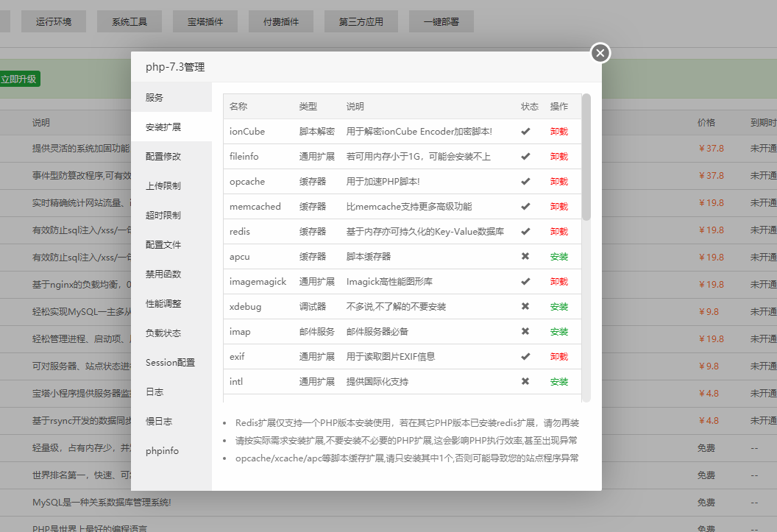
Task: Close the php-7.3 management dialog
Action: pos(600,52)
